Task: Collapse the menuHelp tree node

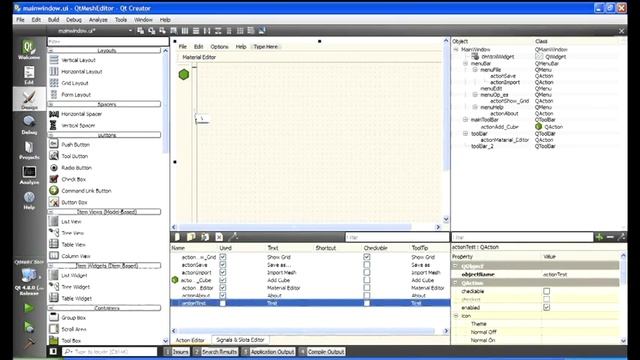Action: 475,107
